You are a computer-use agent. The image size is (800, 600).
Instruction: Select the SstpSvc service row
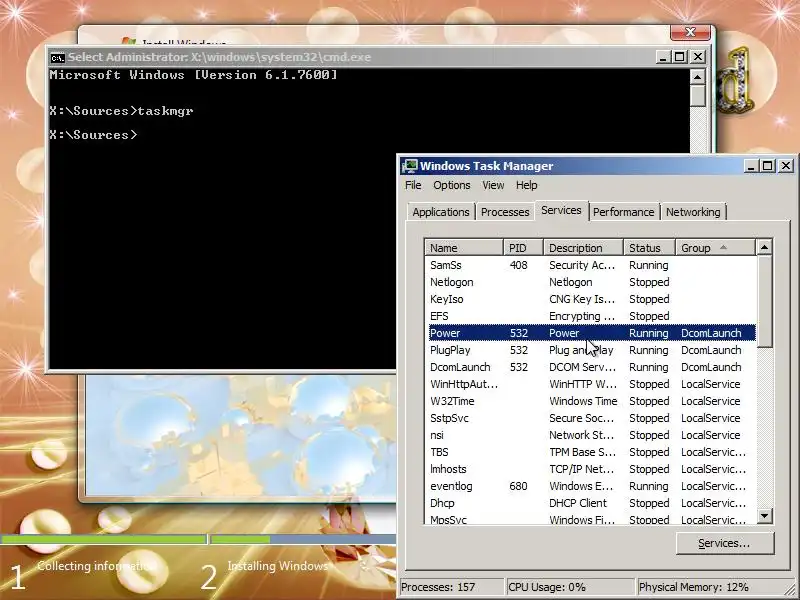tap(592, 418)
